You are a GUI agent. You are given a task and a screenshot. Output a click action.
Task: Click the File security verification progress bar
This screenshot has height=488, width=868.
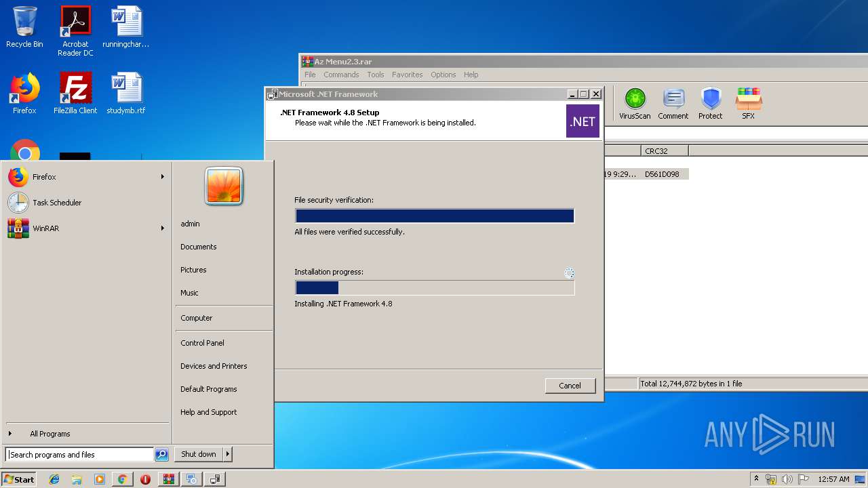tap(435, 216)
